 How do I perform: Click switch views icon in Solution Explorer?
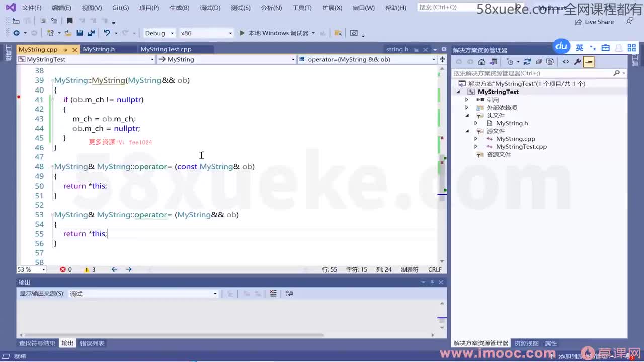pos(493,62)
